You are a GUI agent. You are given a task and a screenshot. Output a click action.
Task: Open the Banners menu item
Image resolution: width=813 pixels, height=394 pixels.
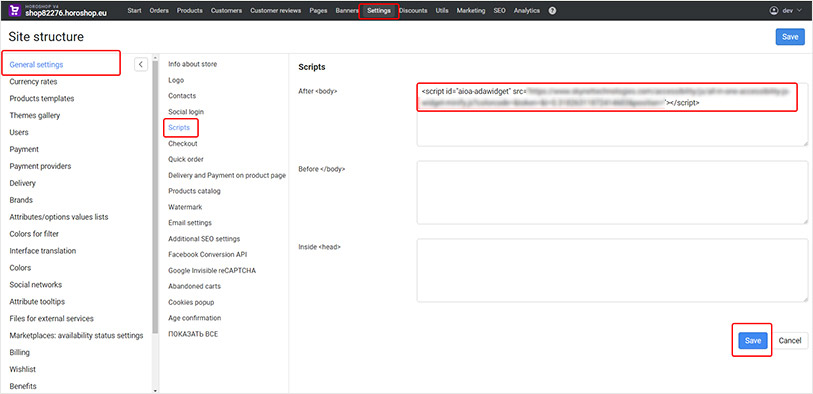click(347, 10)
